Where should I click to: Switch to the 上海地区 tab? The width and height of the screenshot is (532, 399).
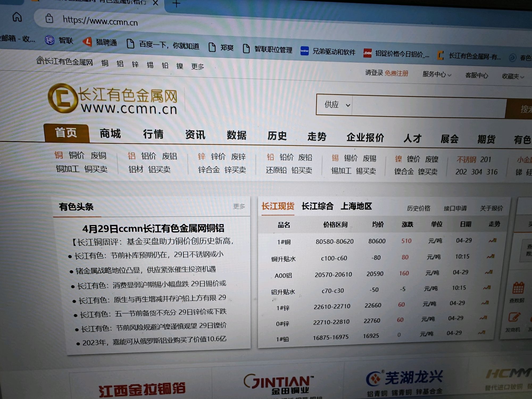356,206
